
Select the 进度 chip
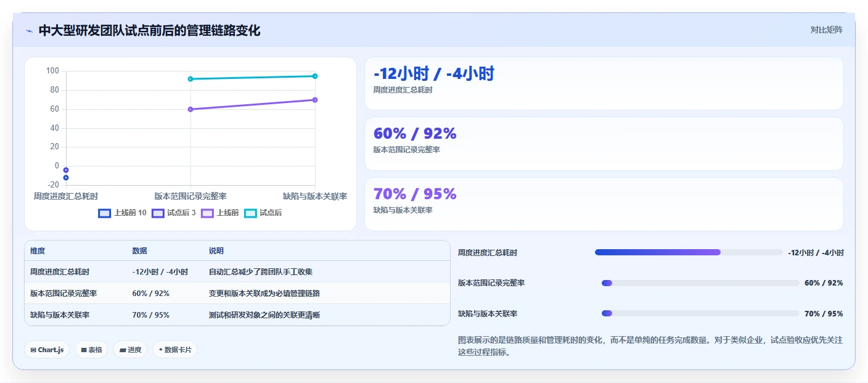[130, 350]
